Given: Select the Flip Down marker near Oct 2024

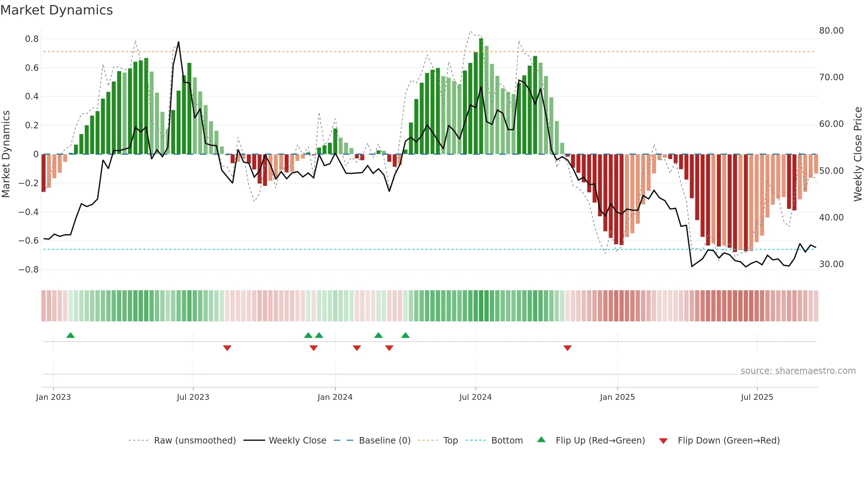Looking at the screenshot, I should click(x=567, y=348).
